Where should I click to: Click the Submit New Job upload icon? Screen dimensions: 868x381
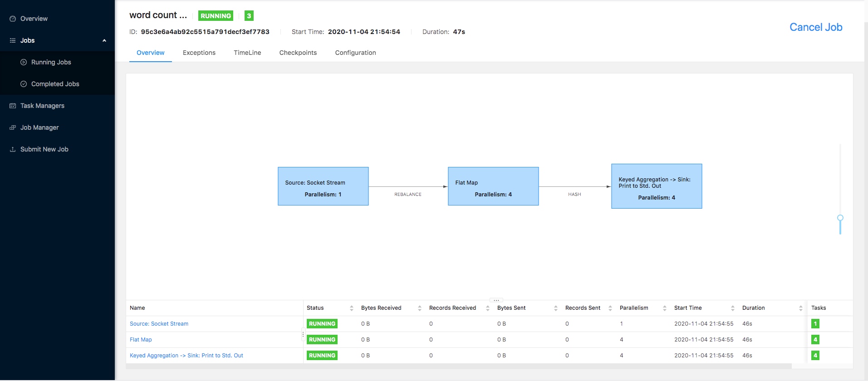click(x=13, y=149)
